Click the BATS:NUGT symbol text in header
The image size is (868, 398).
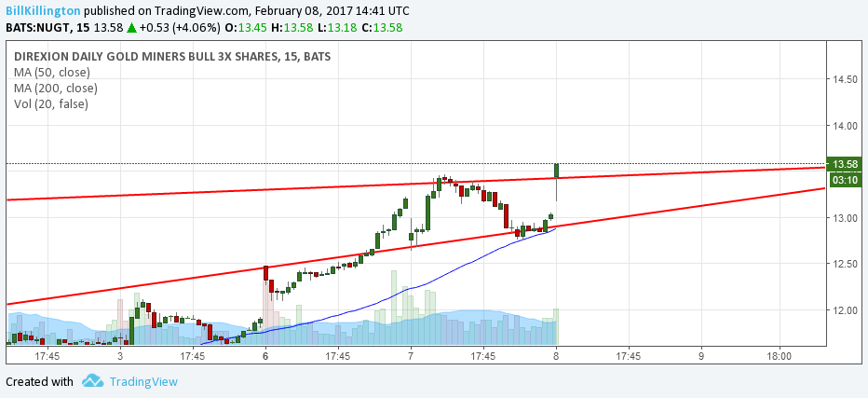[37, 27]
